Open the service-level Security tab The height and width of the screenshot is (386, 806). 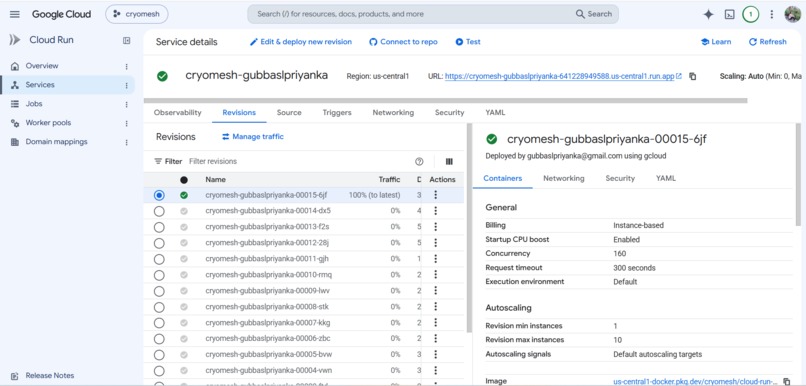[x=449, y=113]
